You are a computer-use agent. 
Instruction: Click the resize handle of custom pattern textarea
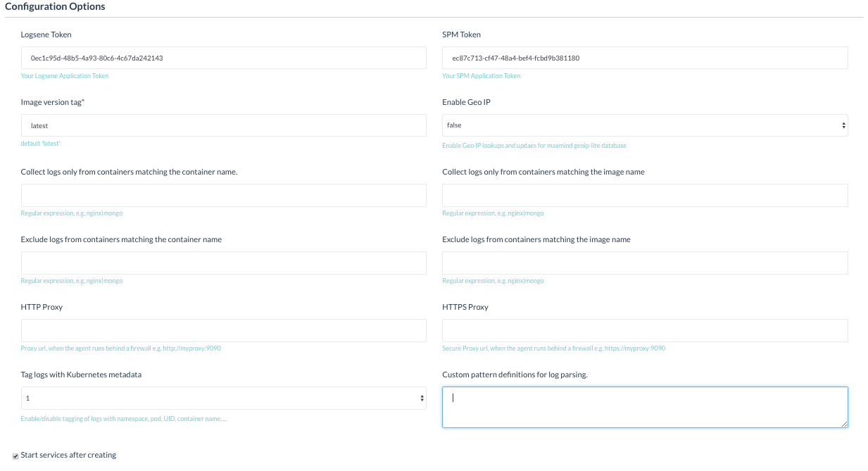coord(844,424)
